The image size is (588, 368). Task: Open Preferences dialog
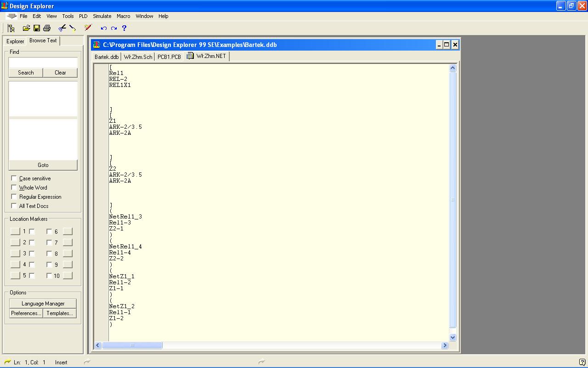pos(26,313)
